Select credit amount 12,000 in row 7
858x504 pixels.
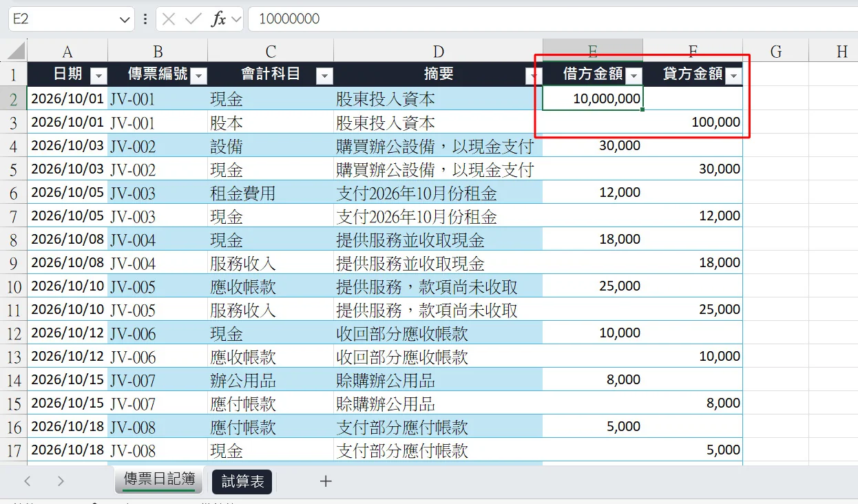coord(693,216)
